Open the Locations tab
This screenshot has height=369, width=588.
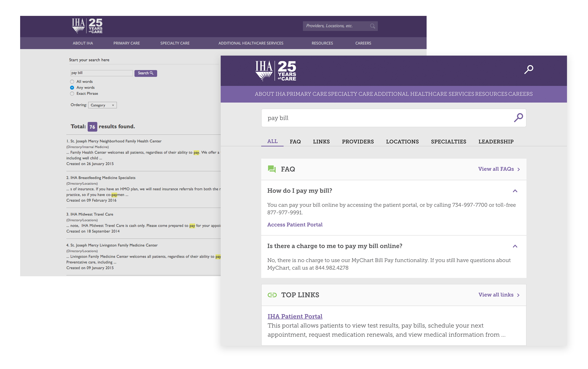click(402, 142)
